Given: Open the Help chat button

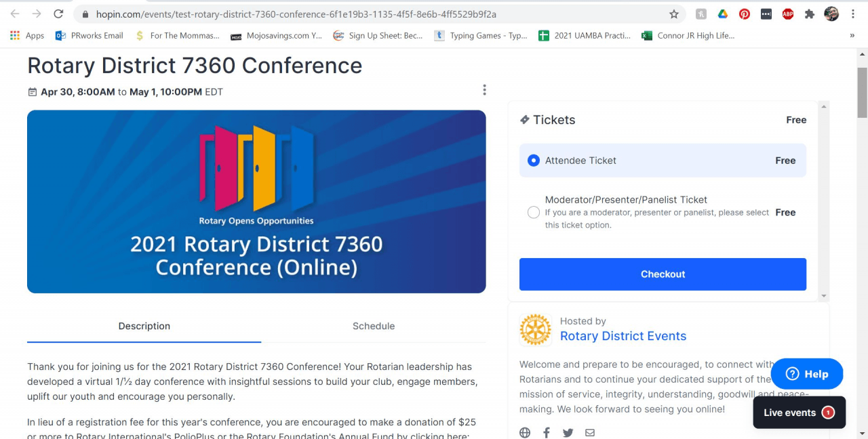Looking at the screenshot, I should [807, 374].
